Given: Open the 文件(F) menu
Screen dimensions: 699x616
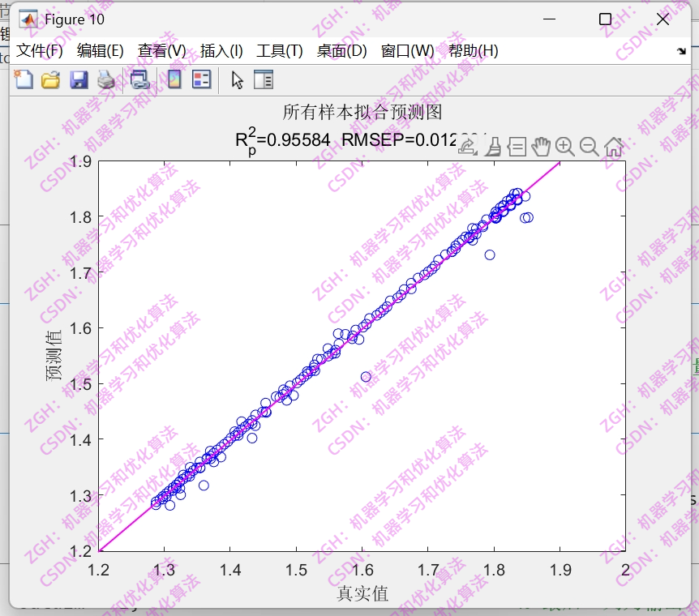Looking at the screenshot, I should [40, 51].
